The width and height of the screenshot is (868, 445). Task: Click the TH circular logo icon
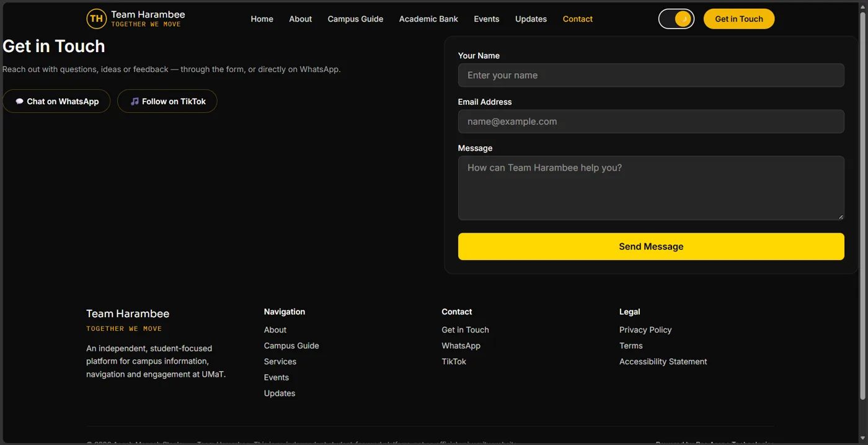96,19
